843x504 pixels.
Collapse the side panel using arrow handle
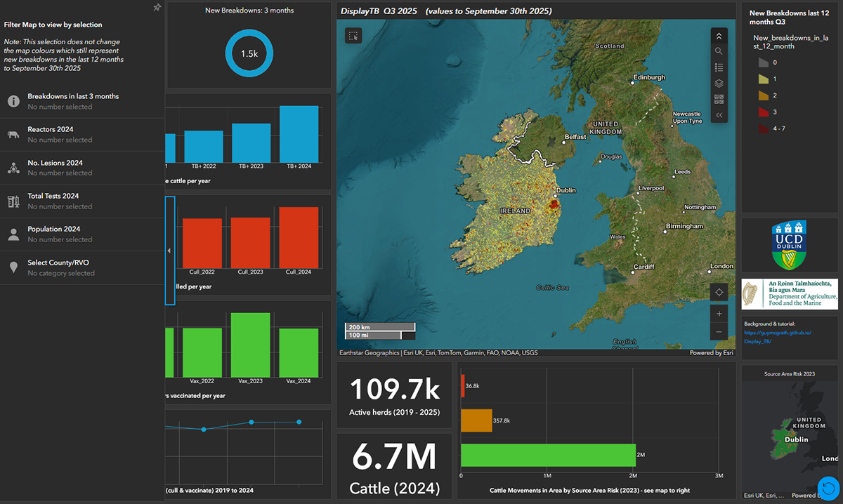coord(169,251)
